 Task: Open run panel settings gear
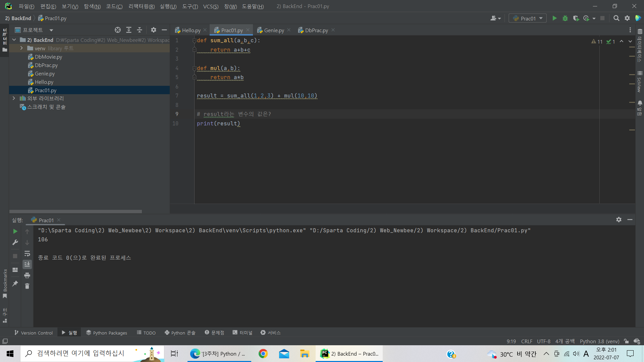[x=619, y=220]
